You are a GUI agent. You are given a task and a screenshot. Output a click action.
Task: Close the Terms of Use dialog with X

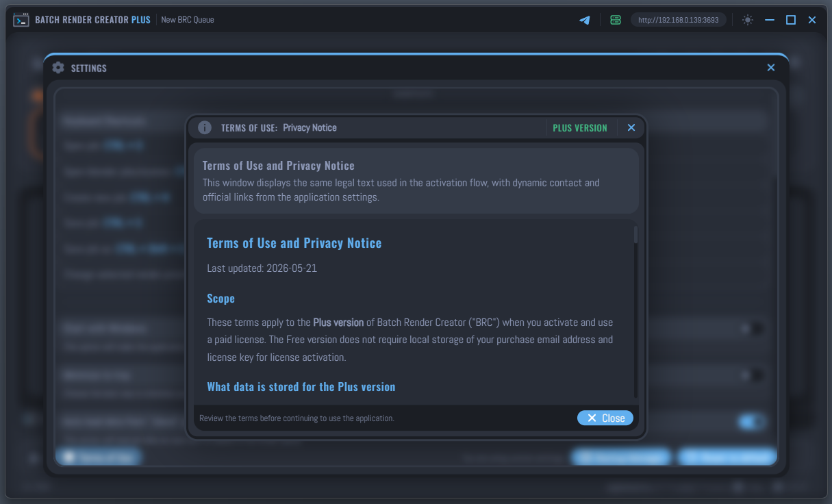pos(631,127)
